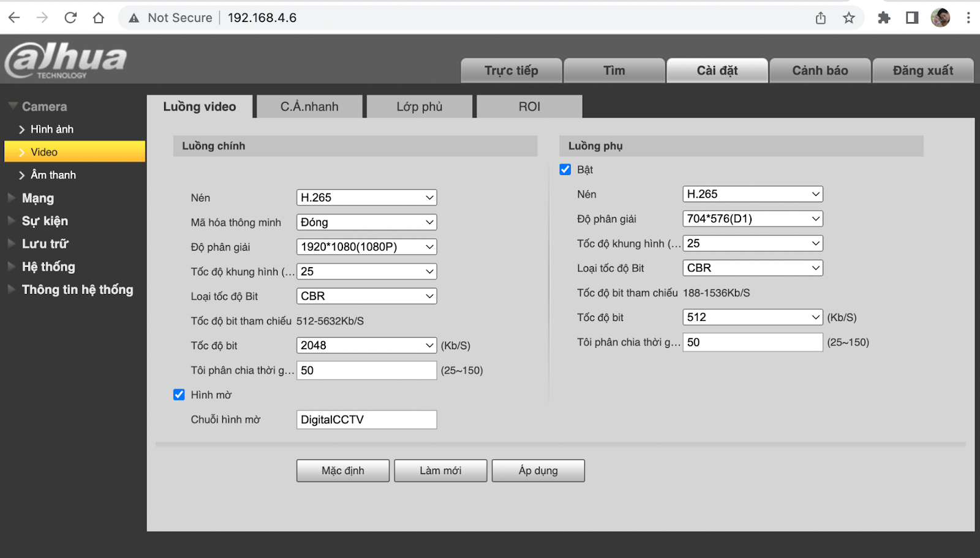Viewport: 980px width, 558px height.
Task: Click the 192.168.4.6 address bar
Action: (x=262, y=18)
